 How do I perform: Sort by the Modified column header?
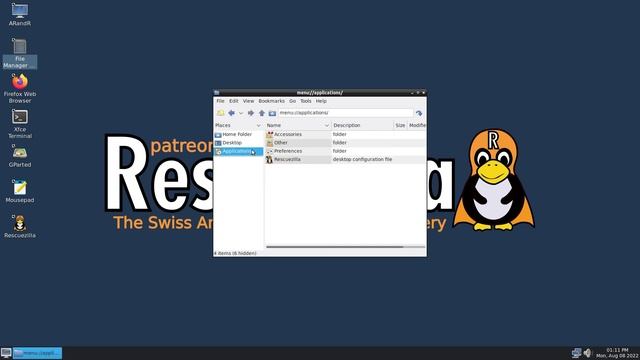(x=417, y=125)
